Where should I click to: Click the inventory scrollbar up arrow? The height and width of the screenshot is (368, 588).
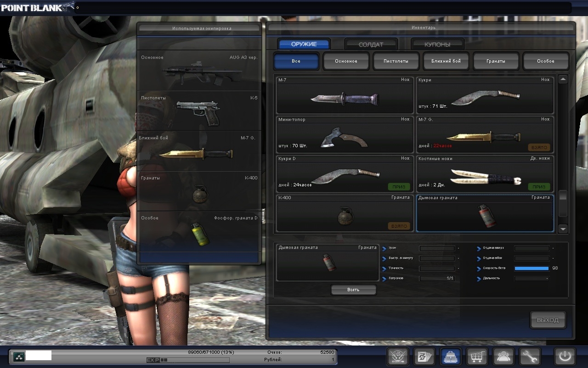tap(563, 79)
